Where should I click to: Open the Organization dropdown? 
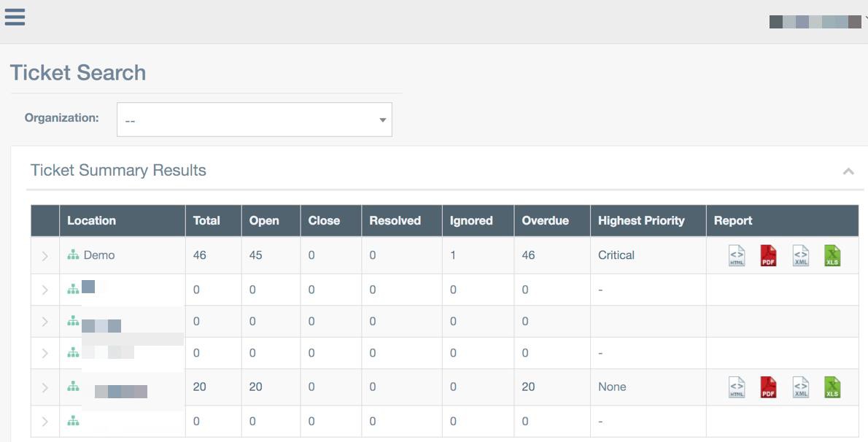[254, 120]
